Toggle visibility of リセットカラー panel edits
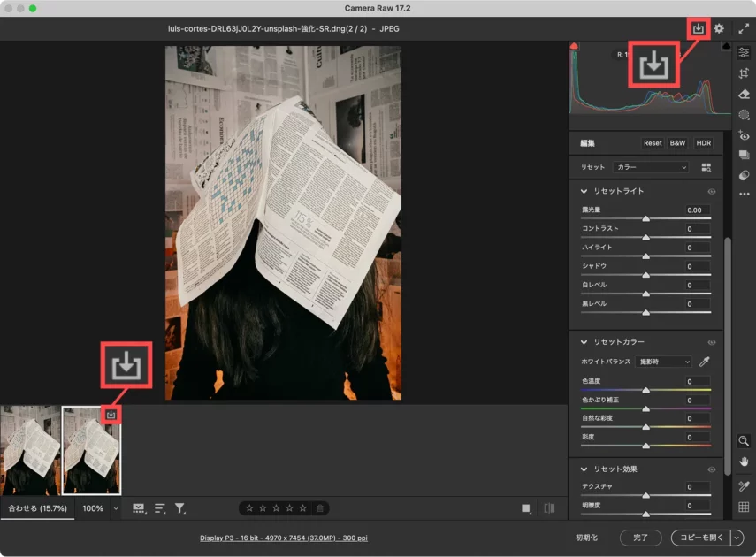 click(711, 342)
